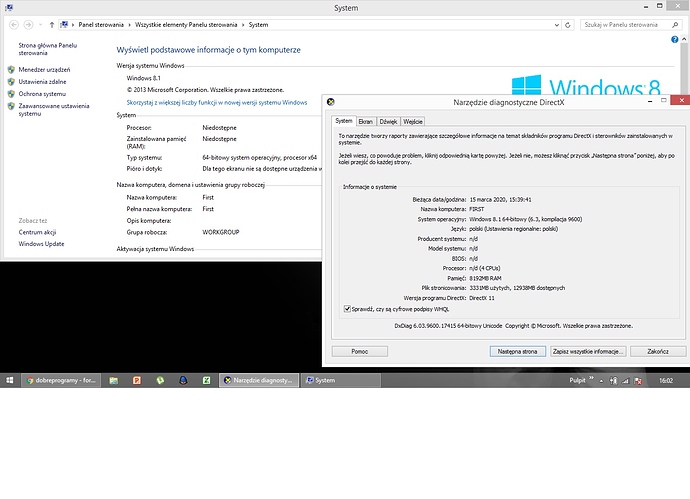Switch to the Dźwięk tab
The width and height of the screenshot is (690, 499).
coord(388,122)
